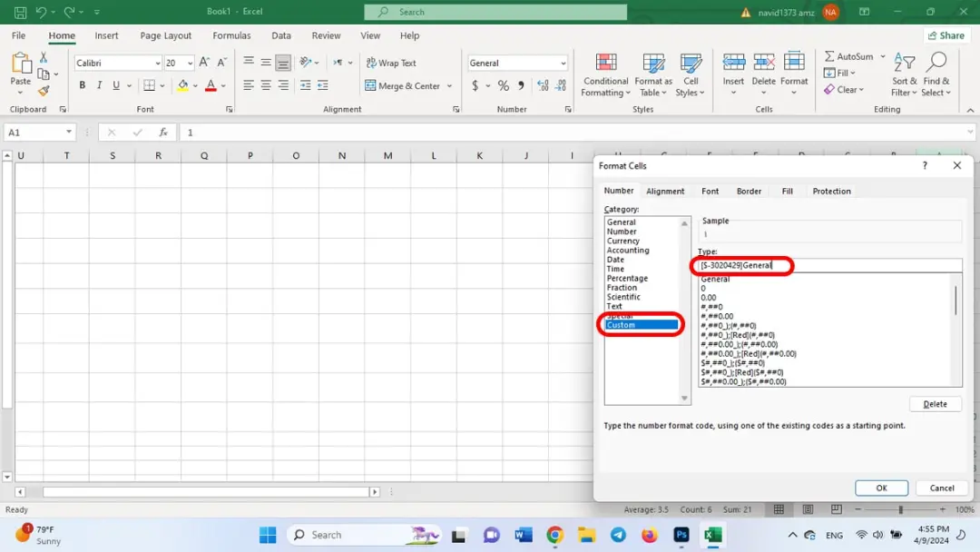Open the font name Calibri dropdown
Viewport: 980px width, 552px height.
pos(158,64)
